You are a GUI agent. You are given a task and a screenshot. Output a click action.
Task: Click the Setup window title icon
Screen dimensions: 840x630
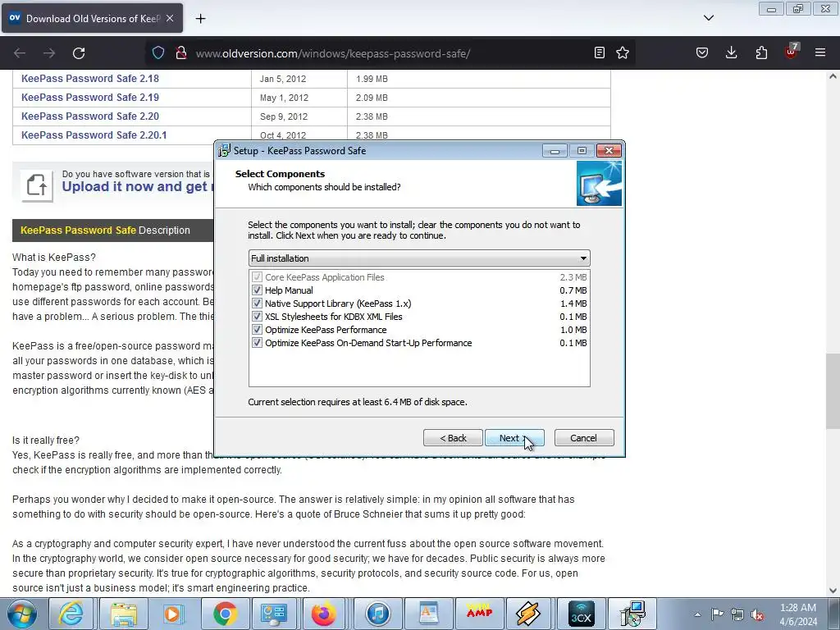point(224,151)
